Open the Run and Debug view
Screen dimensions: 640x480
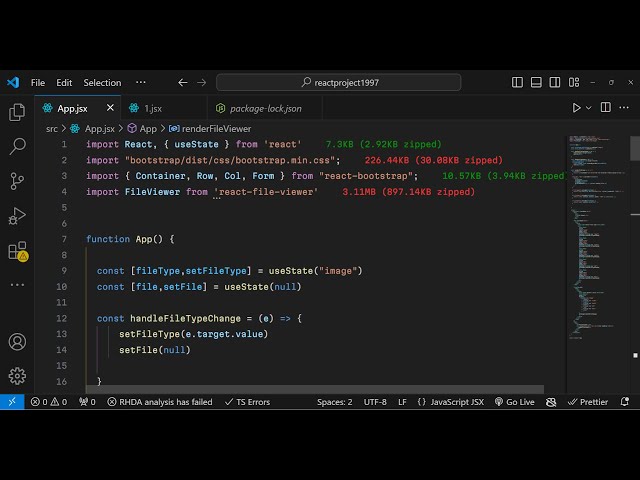tap(17, 216)
